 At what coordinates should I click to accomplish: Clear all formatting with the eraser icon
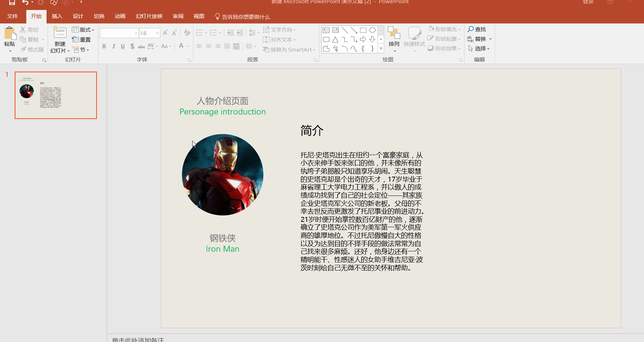[187, 33]
